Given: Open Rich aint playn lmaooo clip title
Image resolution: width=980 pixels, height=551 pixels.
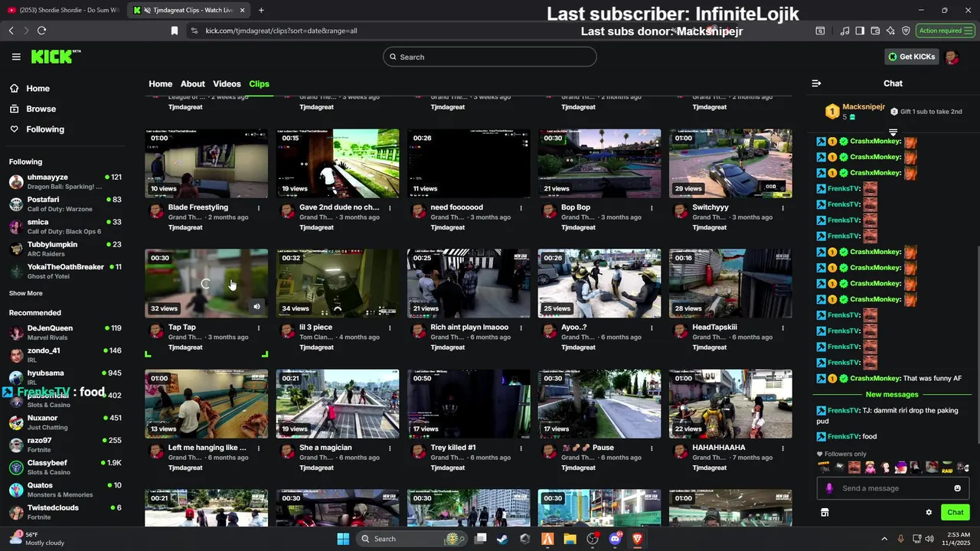Looking at the screenshot, I should tap(469, 328).
